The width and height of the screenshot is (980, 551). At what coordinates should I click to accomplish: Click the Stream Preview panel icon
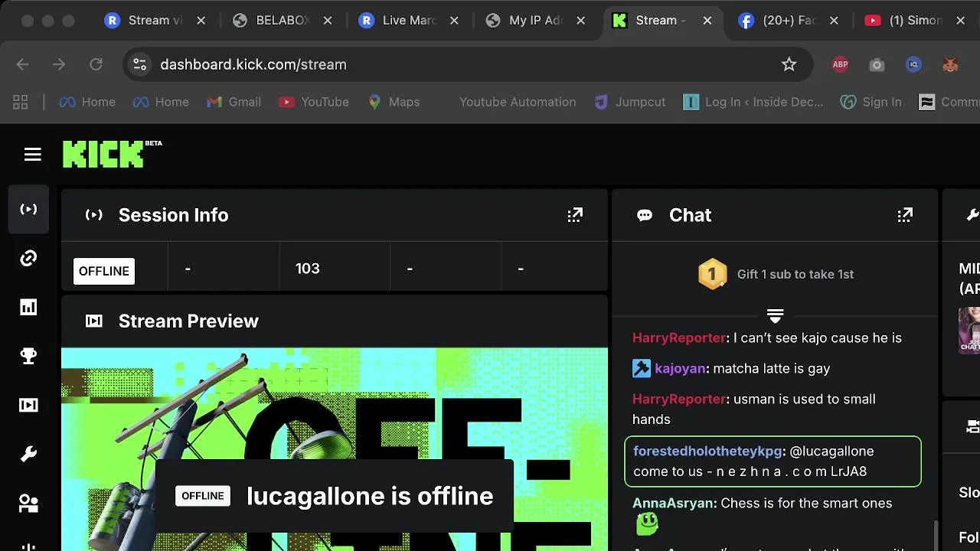(93, 321)
